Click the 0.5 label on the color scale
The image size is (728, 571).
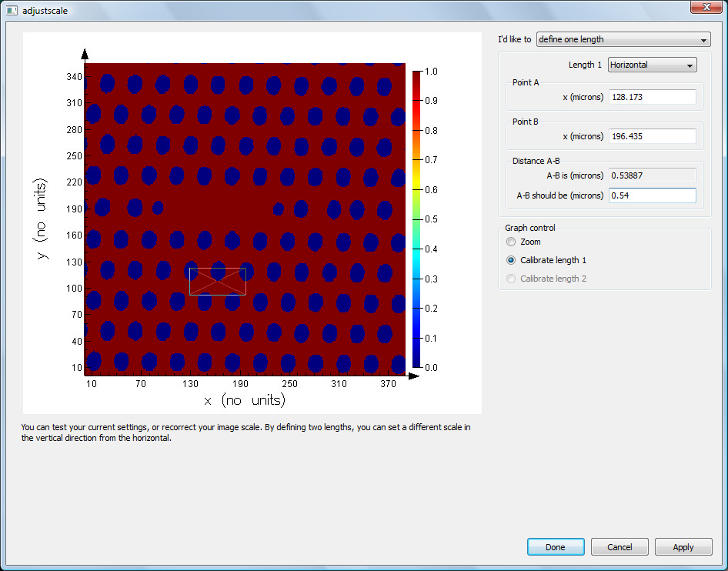click(x=431, y=219)
